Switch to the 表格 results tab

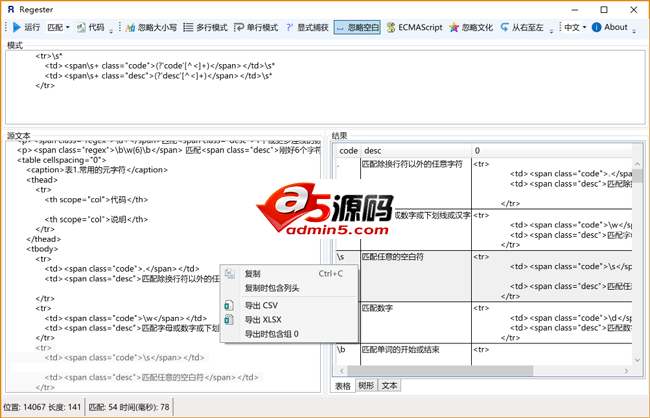pyautogui.click(x=343, y=386)
